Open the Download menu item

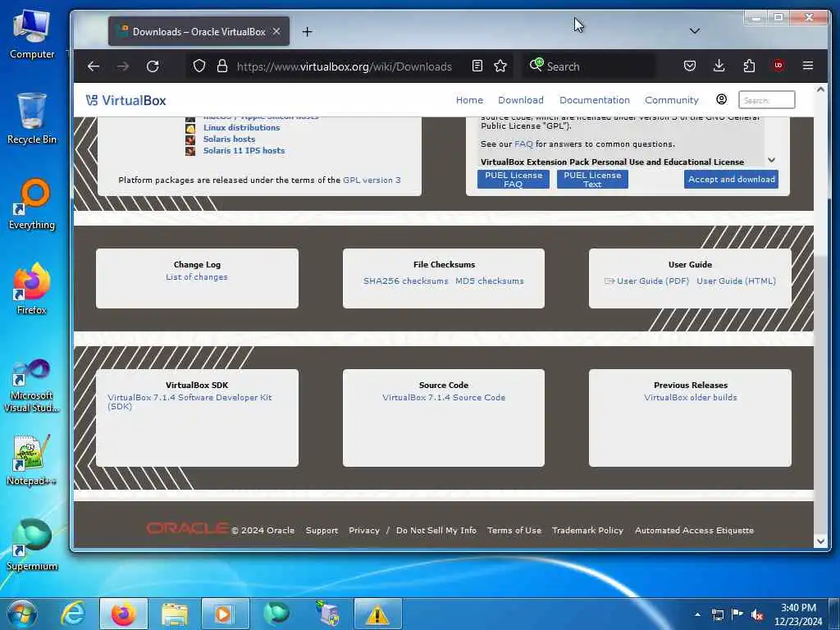[521, 100]
